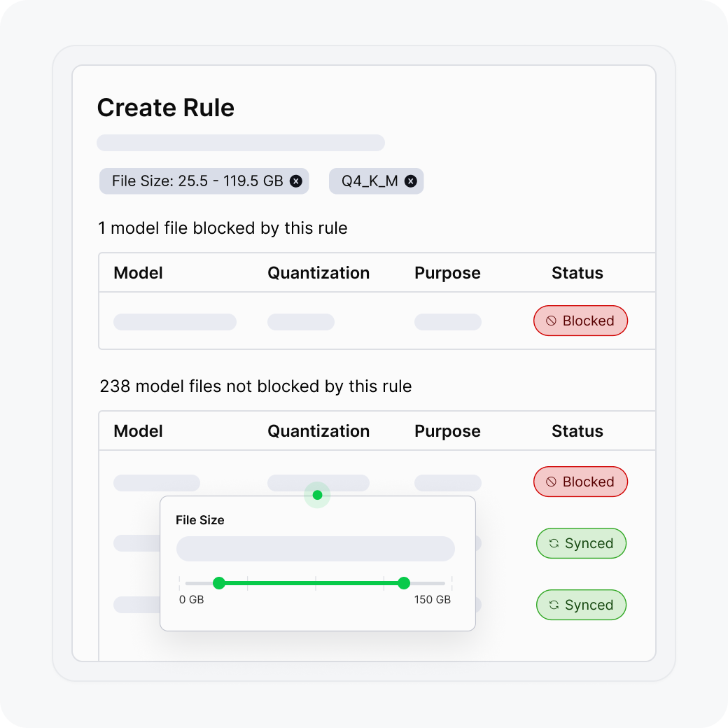
Task: Sort by Purpose in the blocked files table
Action: point(447,273)
